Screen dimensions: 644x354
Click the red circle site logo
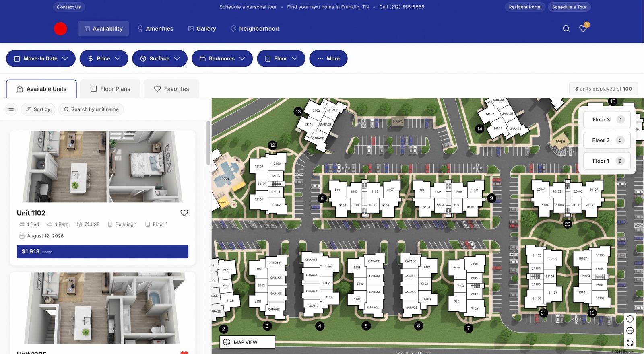point(60,29)
